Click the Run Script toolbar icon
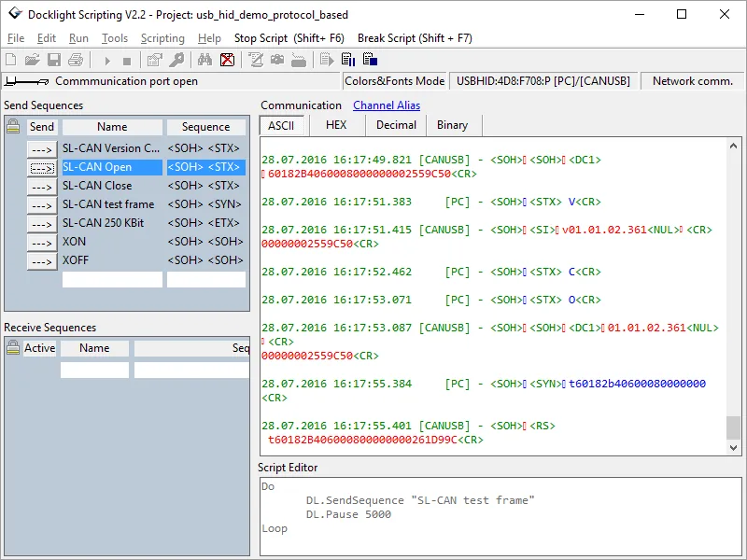Viewport: 747px width, 560px height. point(328,60)
